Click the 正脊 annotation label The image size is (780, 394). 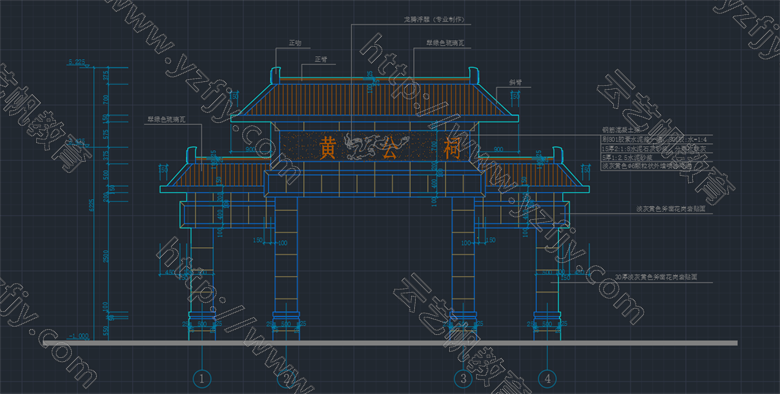tap(321, 59)
